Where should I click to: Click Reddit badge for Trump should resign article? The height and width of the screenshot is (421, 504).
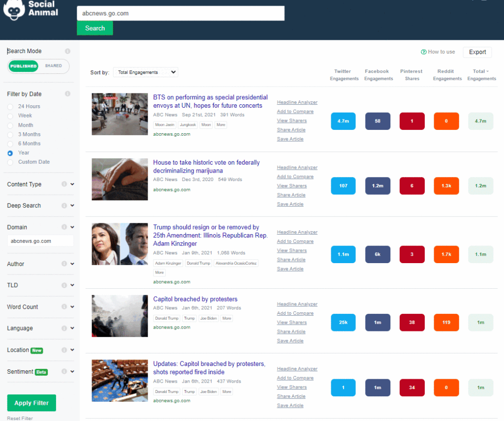(x=446, y=254)
